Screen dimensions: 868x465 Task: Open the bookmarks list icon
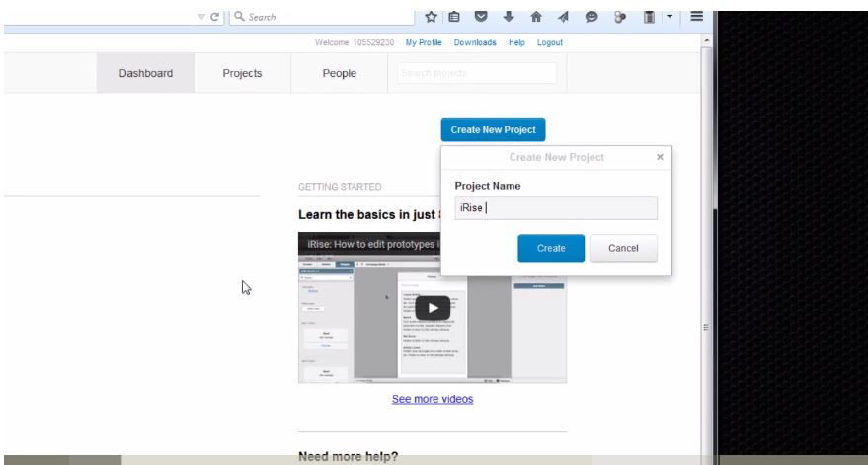coord(454,17)
